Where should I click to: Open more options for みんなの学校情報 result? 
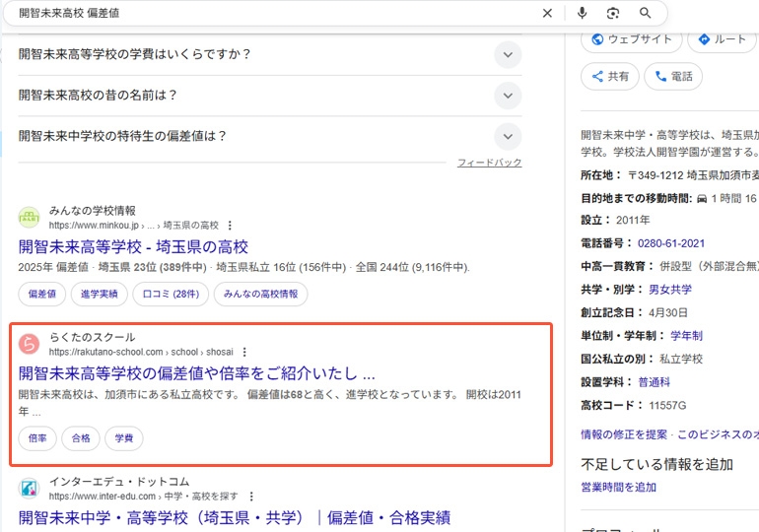(x=231, y=225)
